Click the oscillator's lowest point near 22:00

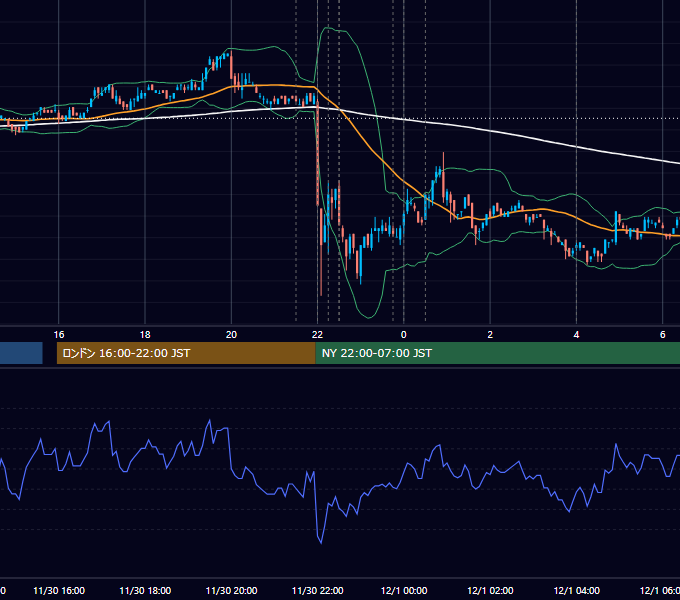pyautogui.click(x=321, y=542)
